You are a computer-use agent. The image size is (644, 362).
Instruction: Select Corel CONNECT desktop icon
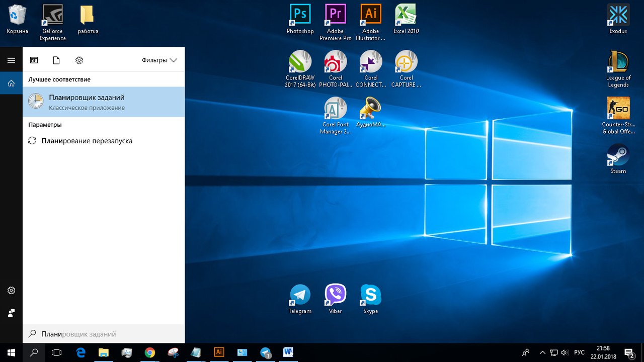[x=371, y=69]
